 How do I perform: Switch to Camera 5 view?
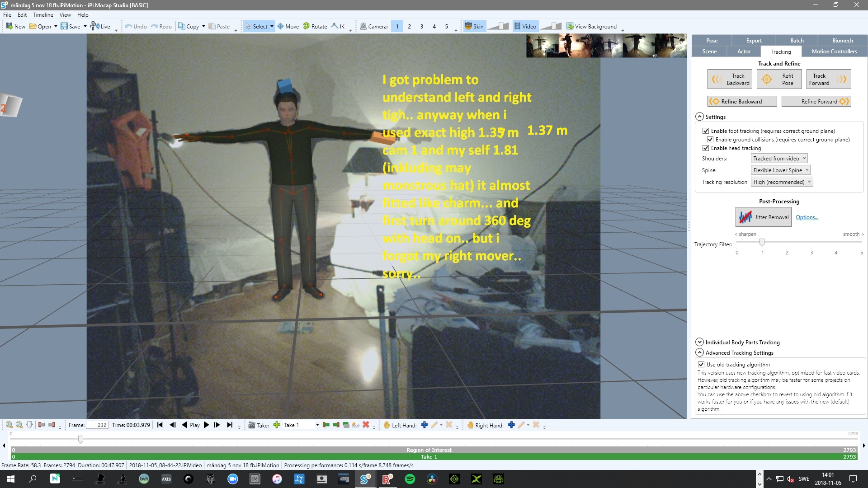[x=446, y=26]
